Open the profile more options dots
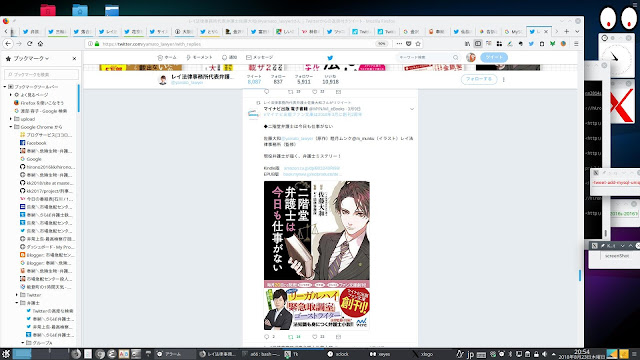The image size is (640, 360). (503, 79)
